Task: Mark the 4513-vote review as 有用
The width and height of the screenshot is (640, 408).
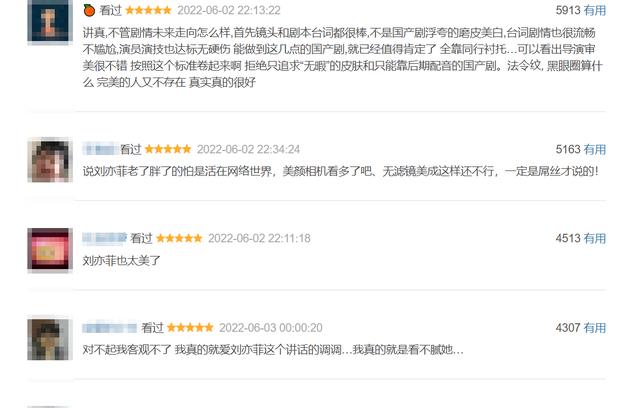Action: 594,238
